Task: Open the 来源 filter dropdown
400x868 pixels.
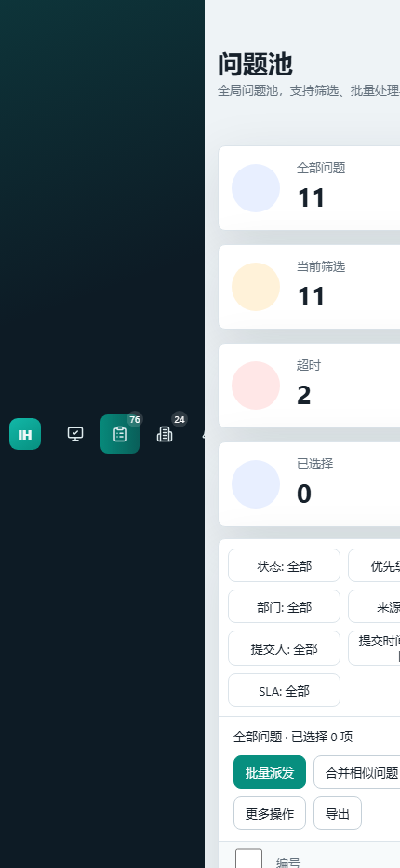Action: [x=375, y=606]
